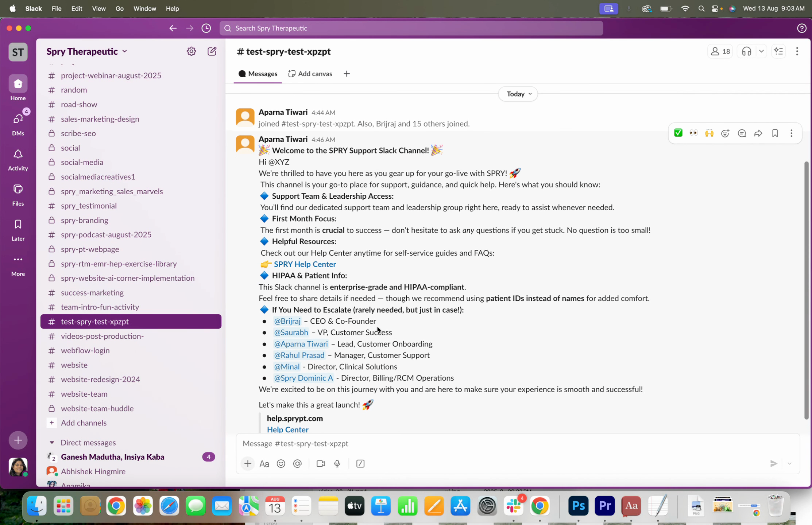React with eyes emoji on message
Image resolution: width=812 pixels, height=525 pixels.
click(x=693, y=133)
